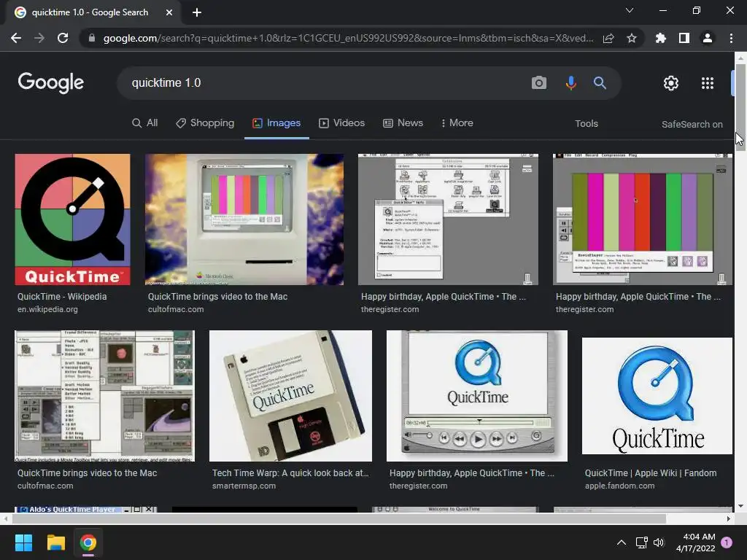This screenshot has width=747, height=560.
Task: Open the Tools filter options
Action: pyautogui.click(x=587, y=124)
